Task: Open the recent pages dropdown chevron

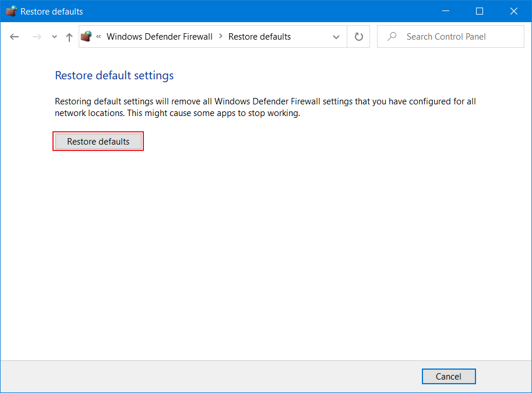Action: tap(54, 36)
